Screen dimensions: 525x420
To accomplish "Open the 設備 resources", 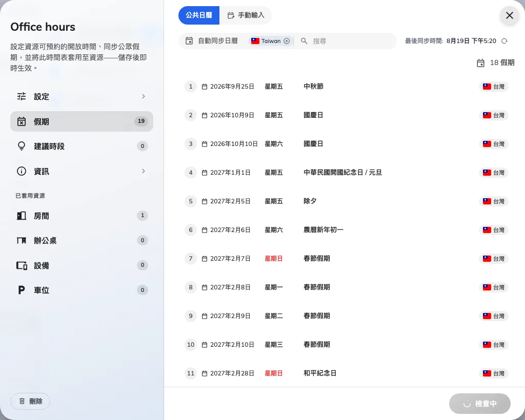I will tap(82, 265).
